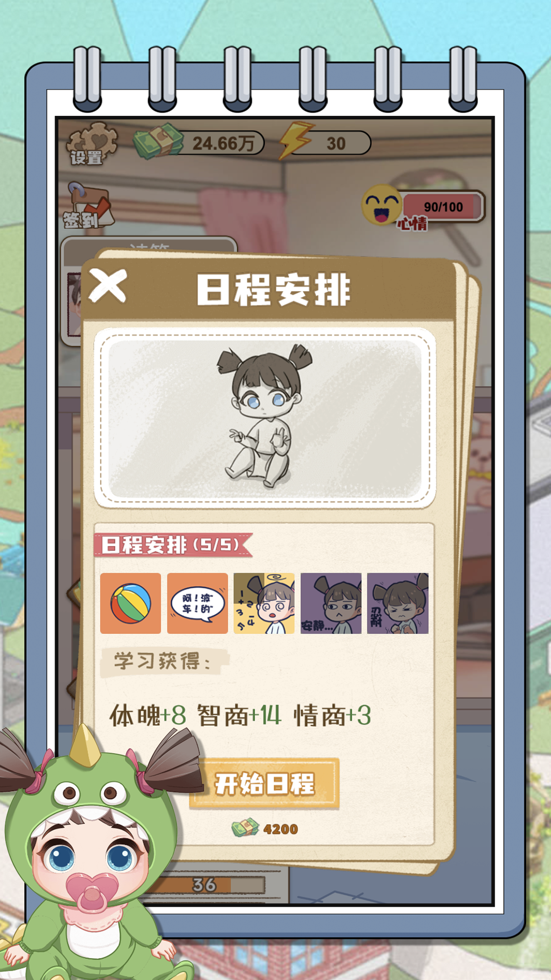Click the pigtail girl sketch preview
551x980 pixels.
[x=265, y=417]
